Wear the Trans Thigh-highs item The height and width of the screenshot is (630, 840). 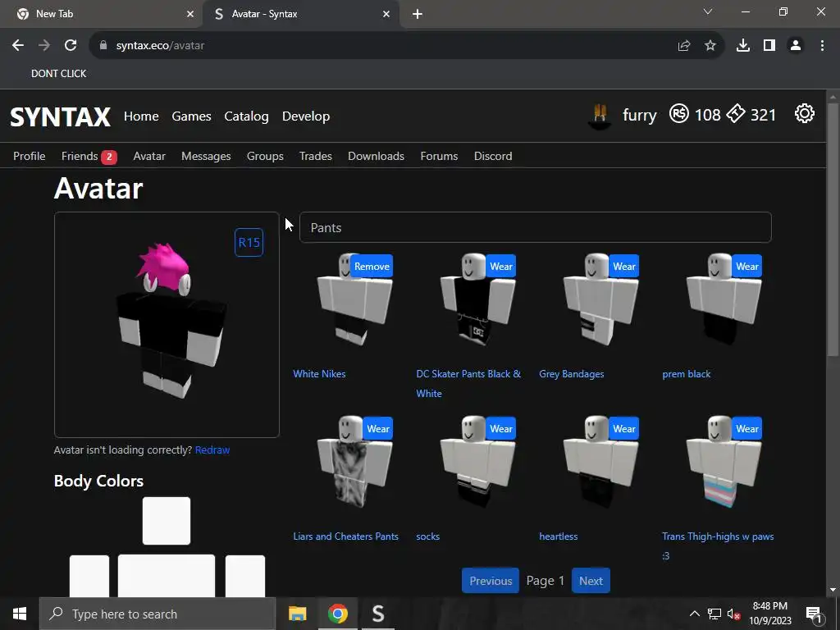[746, 428]
